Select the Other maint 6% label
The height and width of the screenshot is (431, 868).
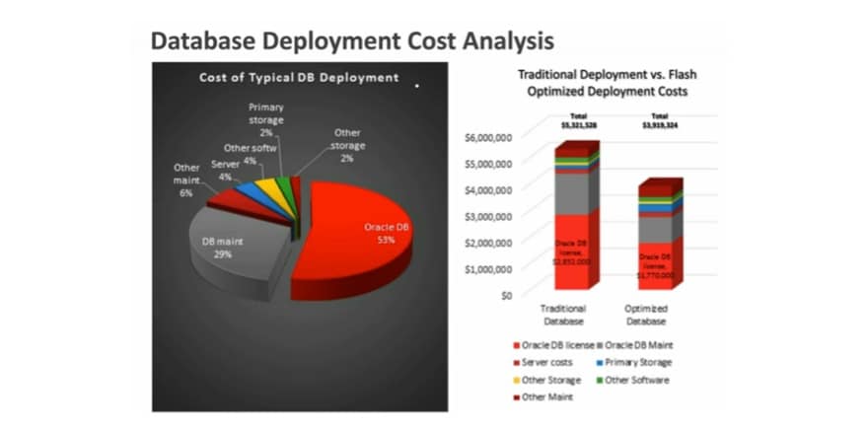coord(186,180)
